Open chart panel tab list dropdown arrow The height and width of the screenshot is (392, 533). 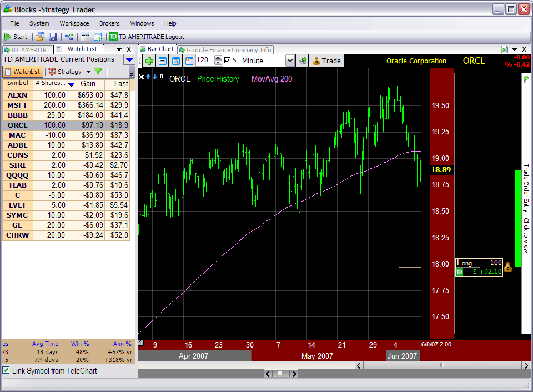point(514,49)
